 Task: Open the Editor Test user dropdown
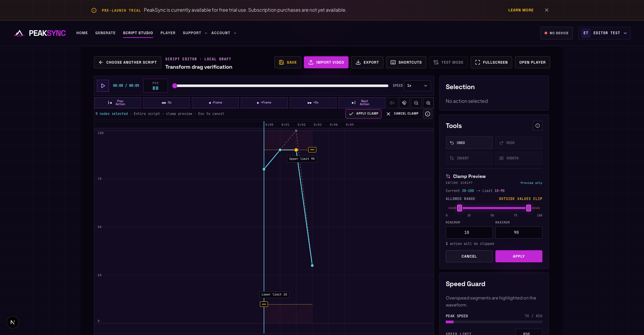(604, 33)
